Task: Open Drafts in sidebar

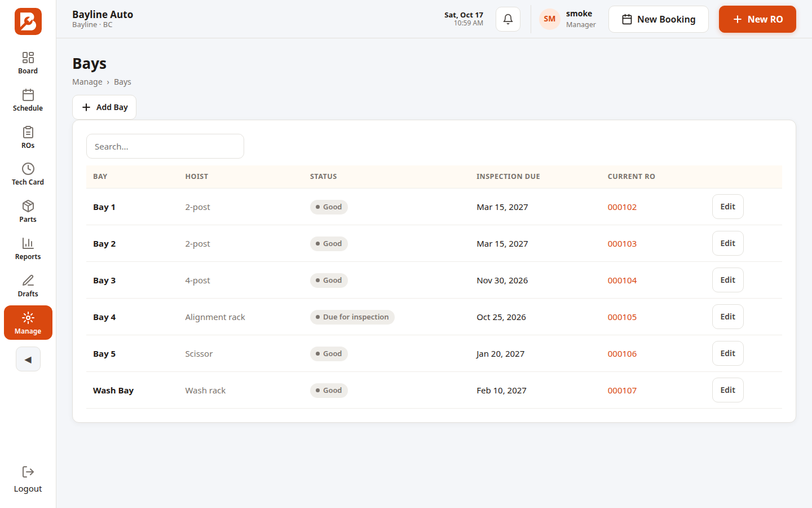Action: pyautogui.click(x=28, y=286)
